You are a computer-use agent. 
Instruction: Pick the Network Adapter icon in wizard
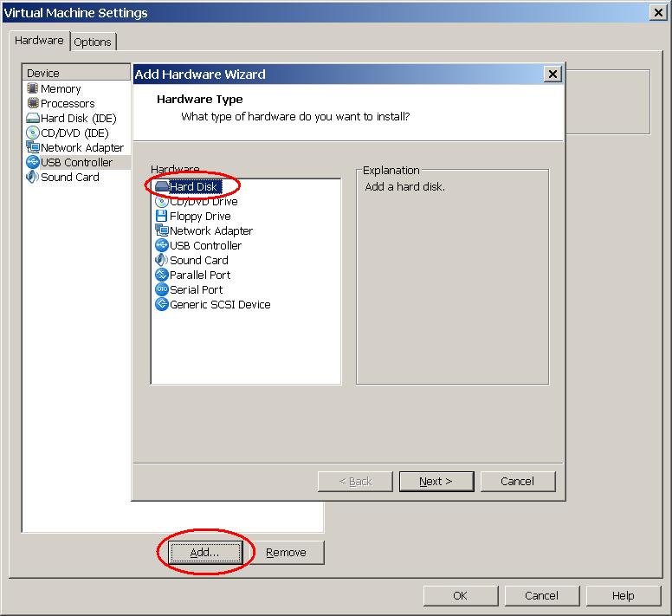pos(162,231)
